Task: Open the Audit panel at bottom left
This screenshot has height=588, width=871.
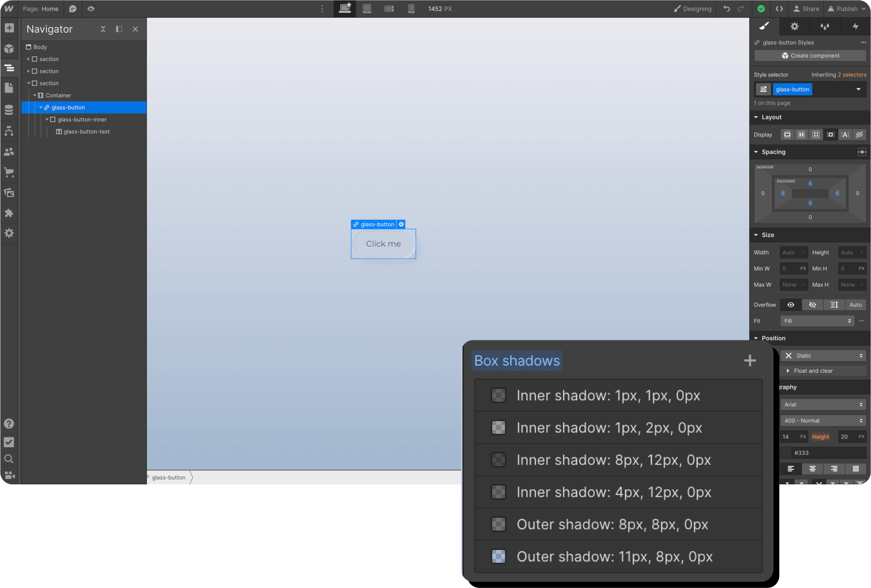Action: coord(9,443)
